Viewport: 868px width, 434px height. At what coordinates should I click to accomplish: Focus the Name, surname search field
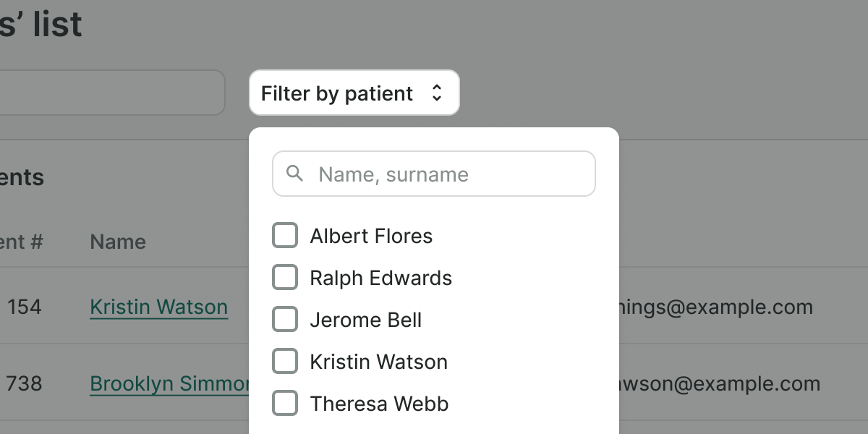point(448,174)
